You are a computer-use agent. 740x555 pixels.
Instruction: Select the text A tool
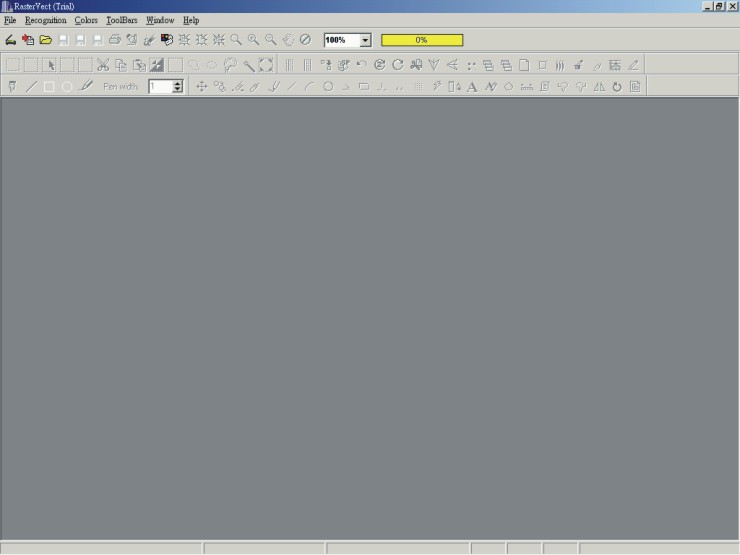click(x=472, y=87)
